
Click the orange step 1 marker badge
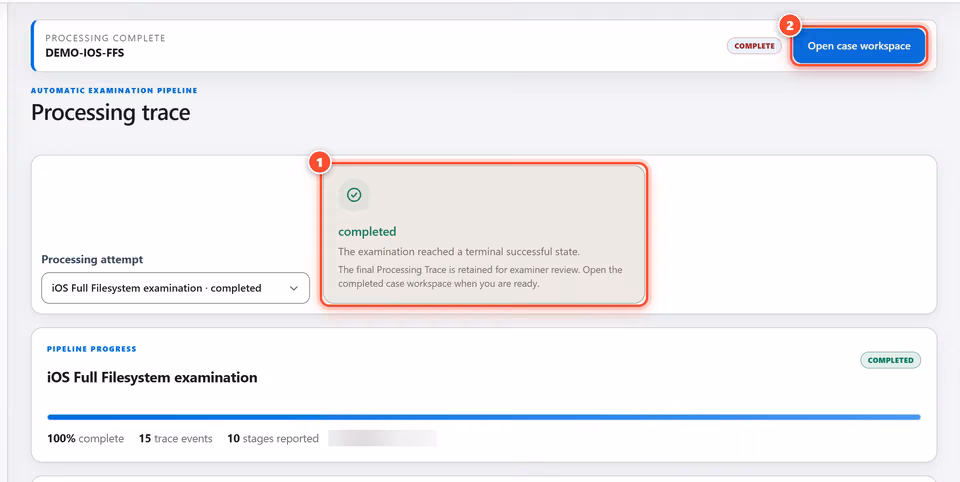[x=320, y=163]
